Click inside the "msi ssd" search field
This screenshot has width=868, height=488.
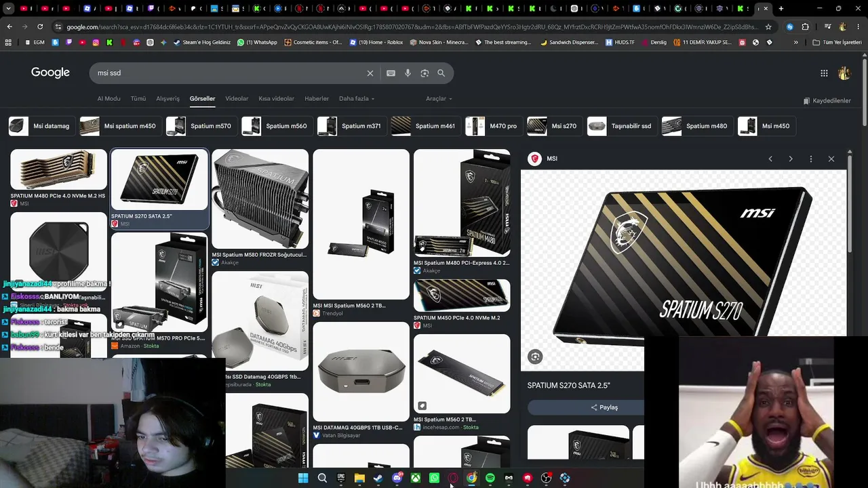[x=231, y=73]
